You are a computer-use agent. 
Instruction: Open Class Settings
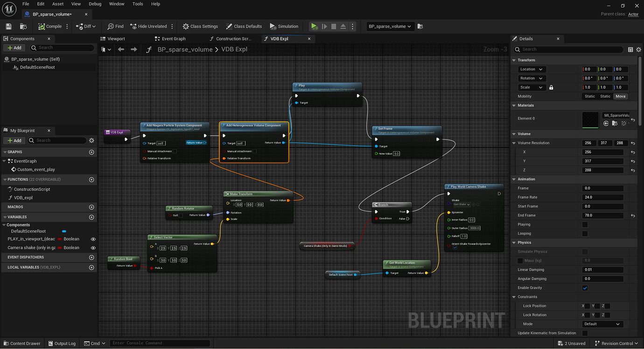[x=200, y=26]
